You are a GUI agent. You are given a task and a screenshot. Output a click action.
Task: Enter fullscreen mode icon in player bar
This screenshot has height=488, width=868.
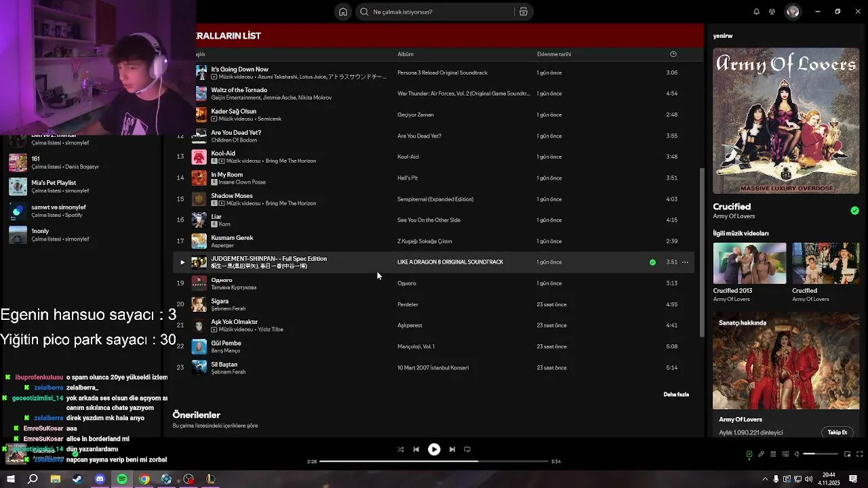pyautogui.click(x=860, y=454)
